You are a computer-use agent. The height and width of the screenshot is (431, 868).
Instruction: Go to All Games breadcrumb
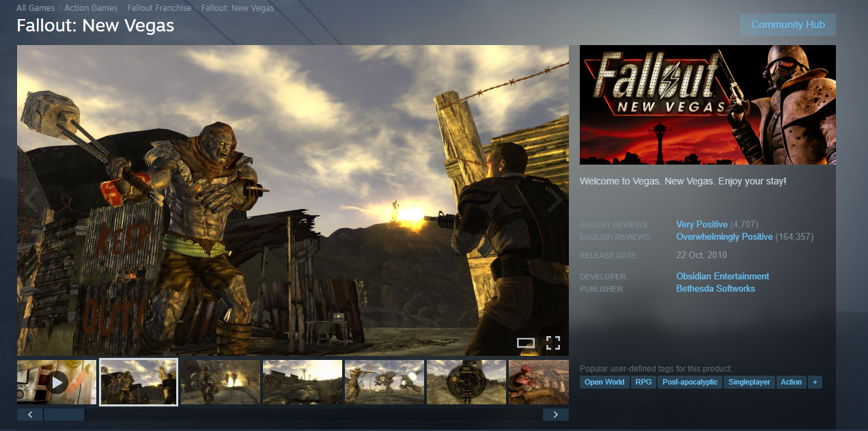point(35,8)
